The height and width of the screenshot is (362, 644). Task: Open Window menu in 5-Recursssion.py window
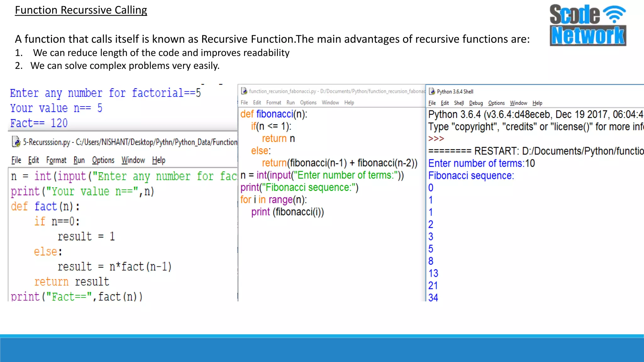coord(133,160)
